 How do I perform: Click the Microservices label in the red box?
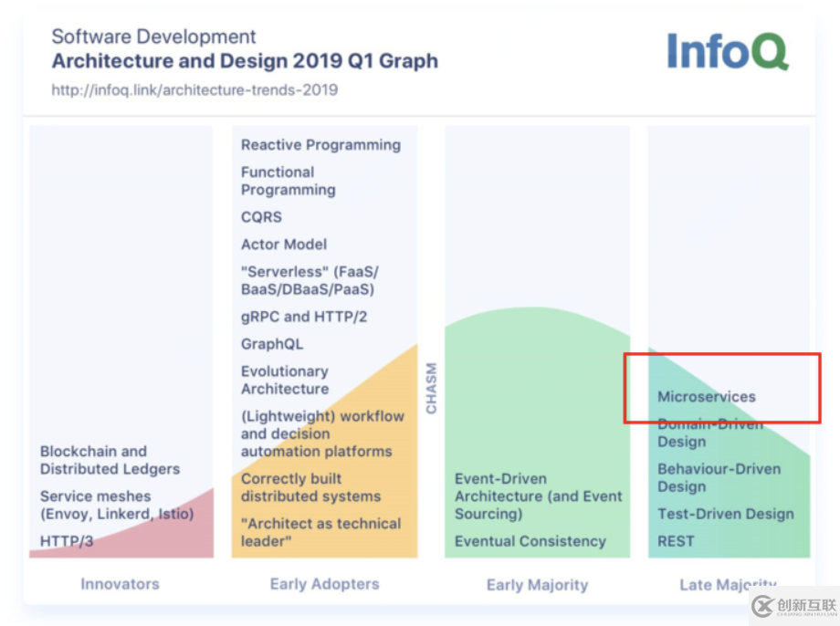pos(707,397)
